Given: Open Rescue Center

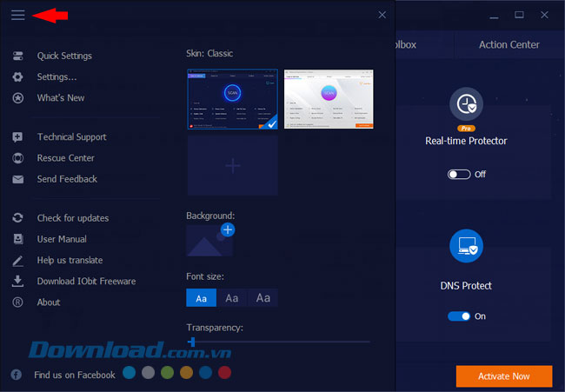Looking at the screenshot, I should [65, 158].
